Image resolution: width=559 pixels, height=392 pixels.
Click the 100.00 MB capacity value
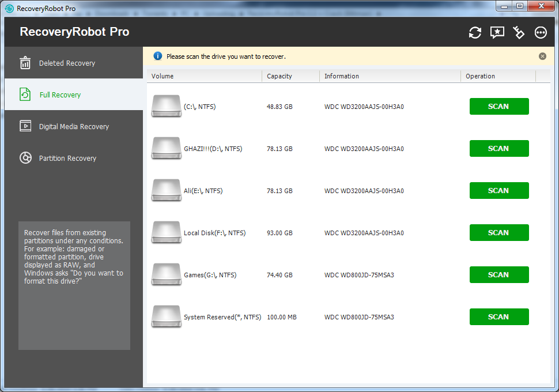pyautogui.click(x=282, y=317)
